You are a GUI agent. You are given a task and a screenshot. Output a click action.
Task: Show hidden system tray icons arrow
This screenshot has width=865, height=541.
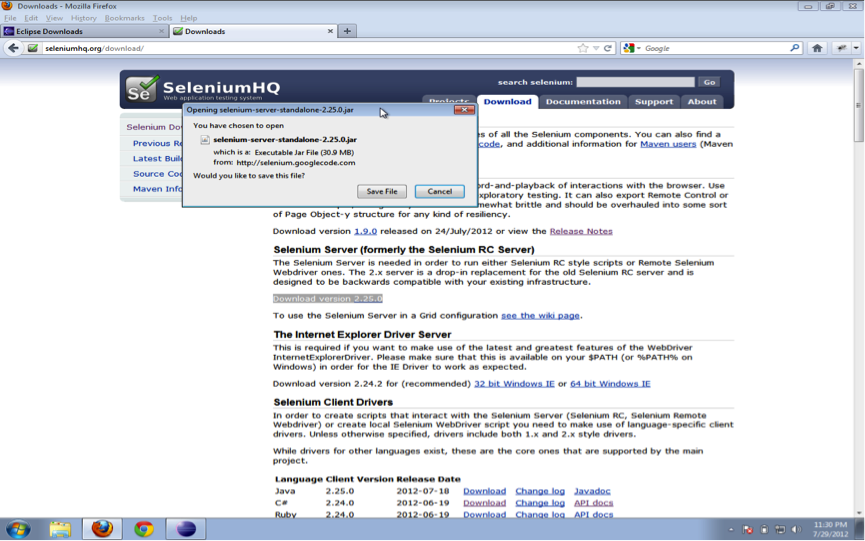(x=731, y=530)
